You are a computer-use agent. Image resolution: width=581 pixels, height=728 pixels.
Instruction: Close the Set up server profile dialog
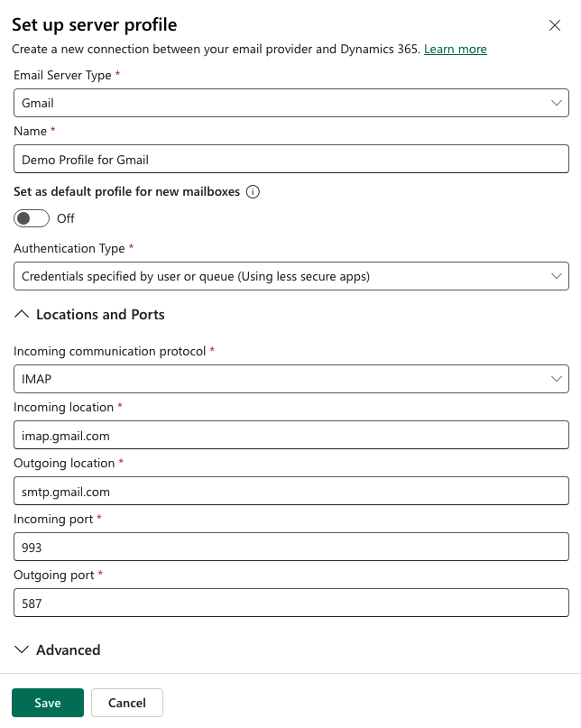click(x=555, y=25)
